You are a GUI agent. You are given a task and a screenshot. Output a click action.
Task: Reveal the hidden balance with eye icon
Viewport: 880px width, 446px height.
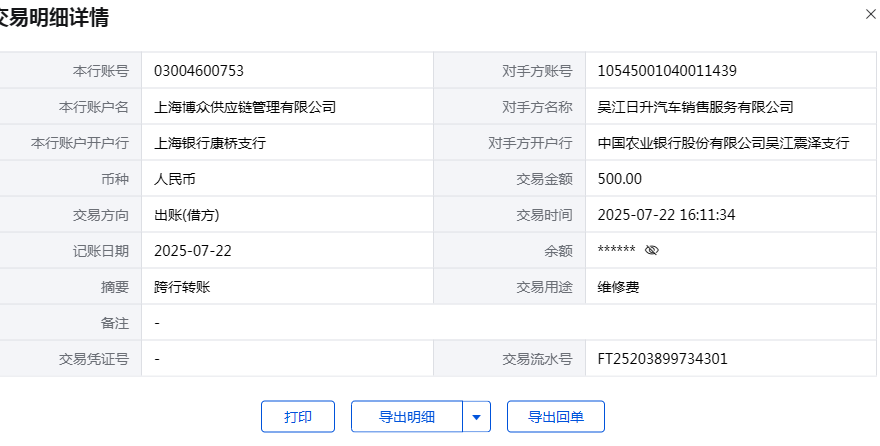[652, 250]
